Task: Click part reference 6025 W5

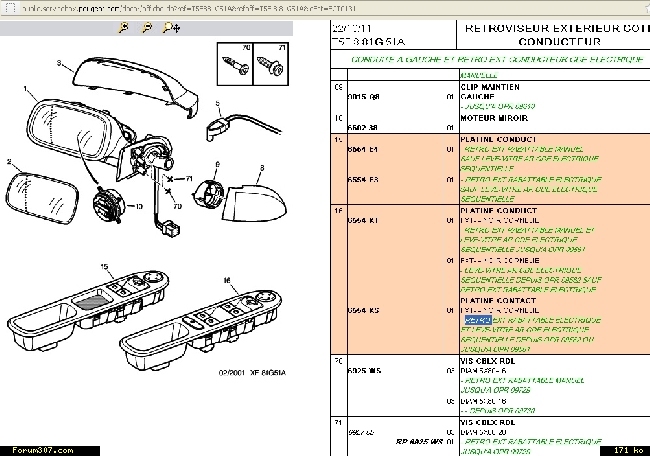Action: [x=363, y=373]
